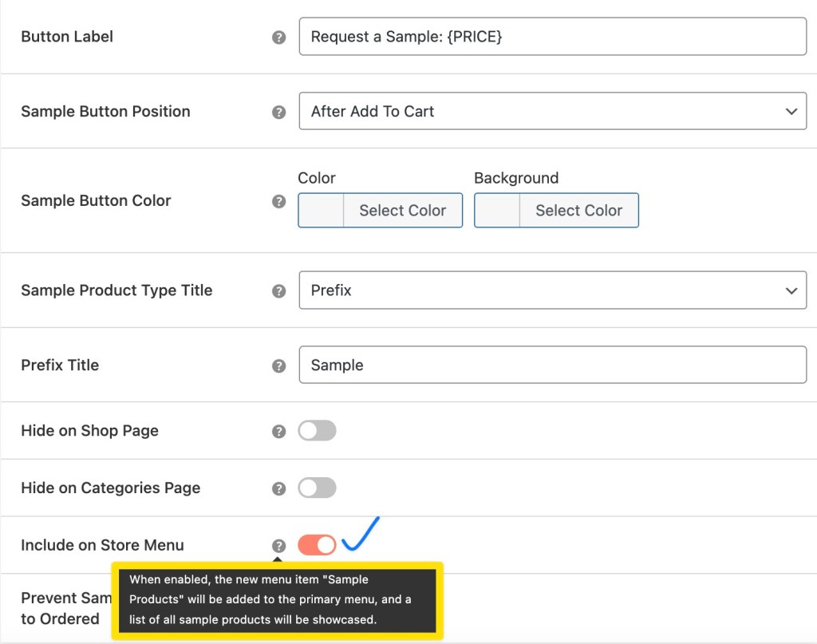The image size is (817, 644).
Task: View the Include on Store Menu help icon
Action: point(278,545)
